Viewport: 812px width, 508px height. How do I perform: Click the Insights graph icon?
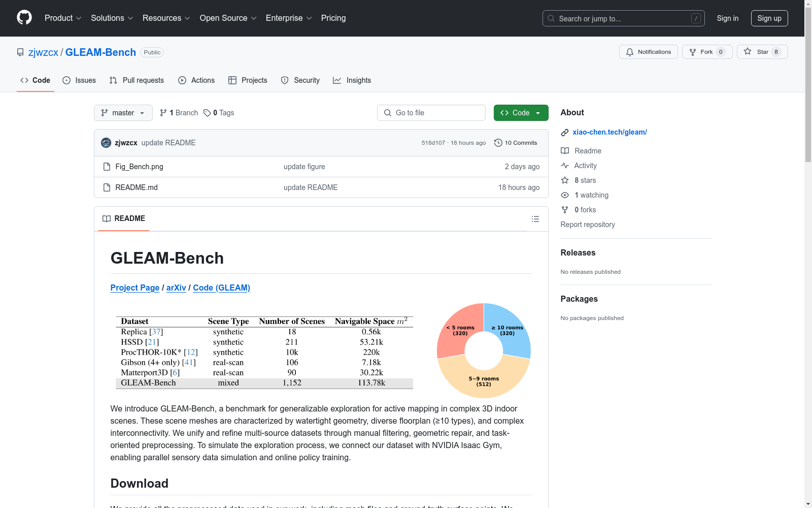(x=337, y=80)
